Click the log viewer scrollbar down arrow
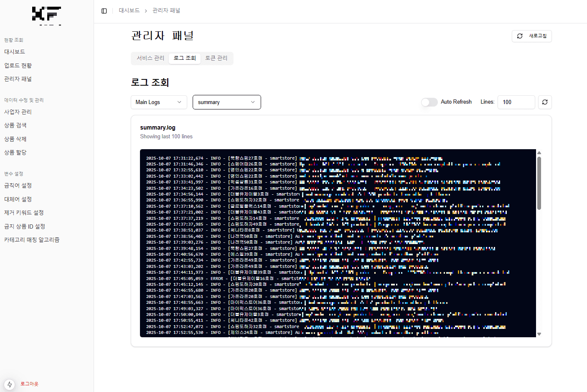The image size is (587, 392). point(539,333)
